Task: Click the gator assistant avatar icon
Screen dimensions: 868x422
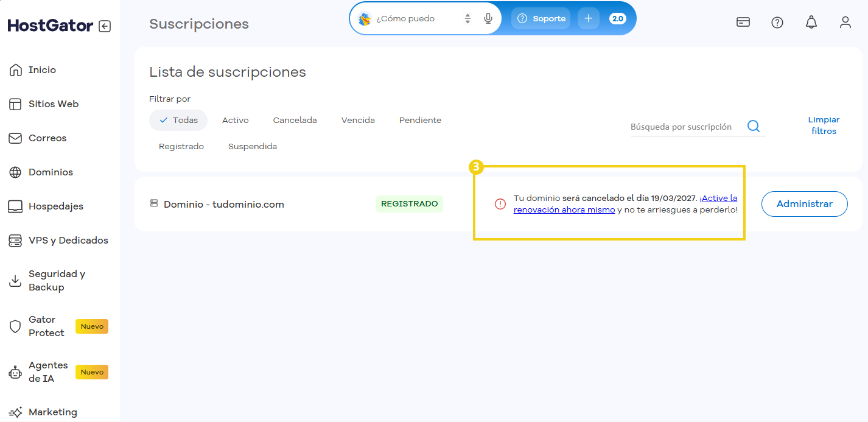Action: pyautogui.click(x=365, y=19)
